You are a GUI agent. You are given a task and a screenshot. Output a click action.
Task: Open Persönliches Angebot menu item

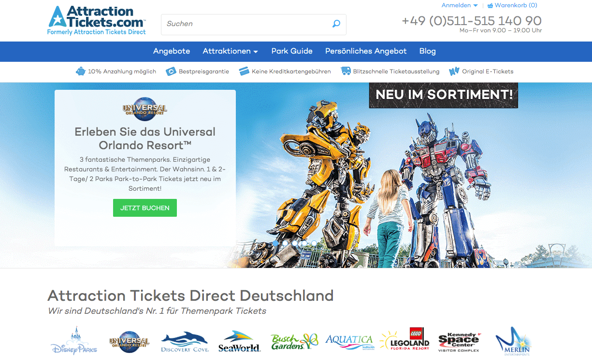[x=366, y=51]
